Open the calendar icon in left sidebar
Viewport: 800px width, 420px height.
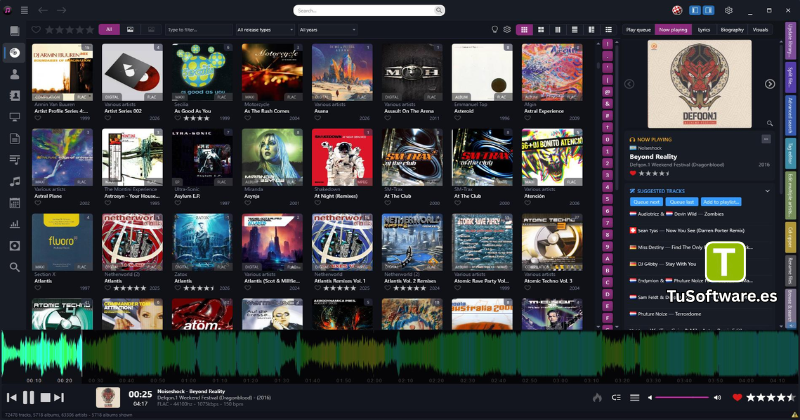[14, 203]
